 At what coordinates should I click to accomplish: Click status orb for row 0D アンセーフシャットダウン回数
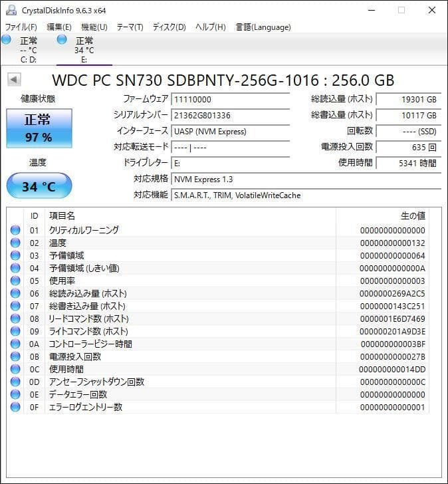(15, 382)
